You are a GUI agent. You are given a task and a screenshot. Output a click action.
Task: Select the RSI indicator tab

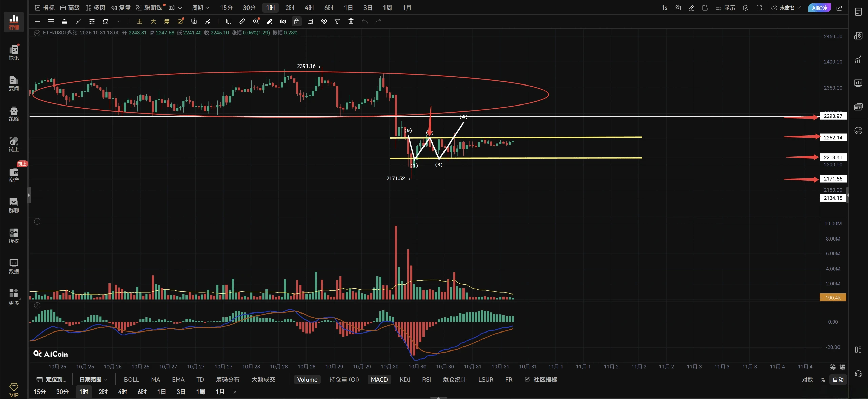click(x=426, y=379)
